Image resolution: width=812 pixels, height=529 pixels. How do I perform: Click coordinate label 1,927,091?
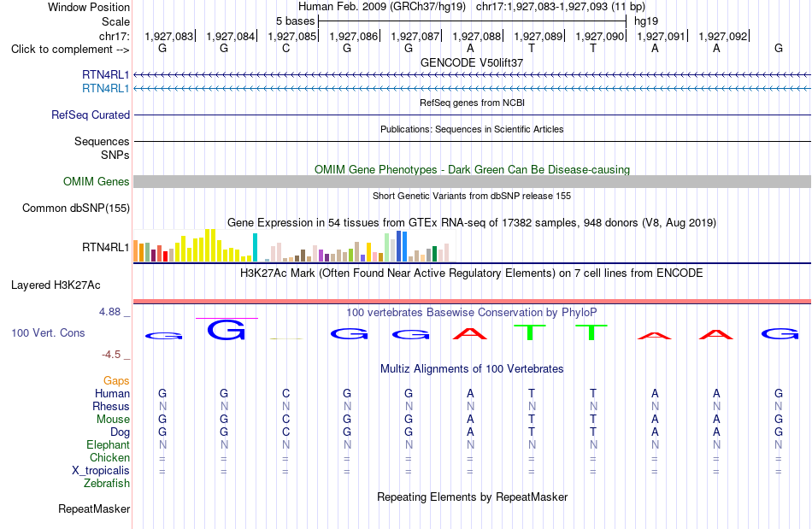pos(662,36)
